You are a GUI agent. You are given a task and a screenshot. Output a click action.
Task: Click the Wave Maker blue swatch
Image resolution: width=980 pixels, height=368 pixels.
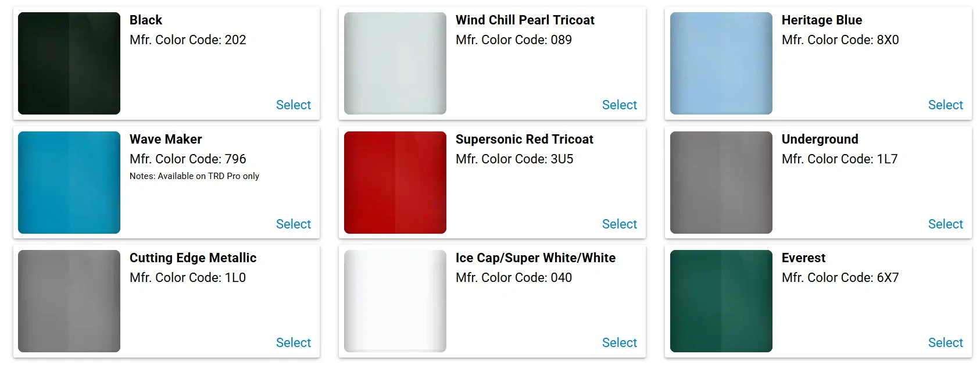click(x=69, y=183)
